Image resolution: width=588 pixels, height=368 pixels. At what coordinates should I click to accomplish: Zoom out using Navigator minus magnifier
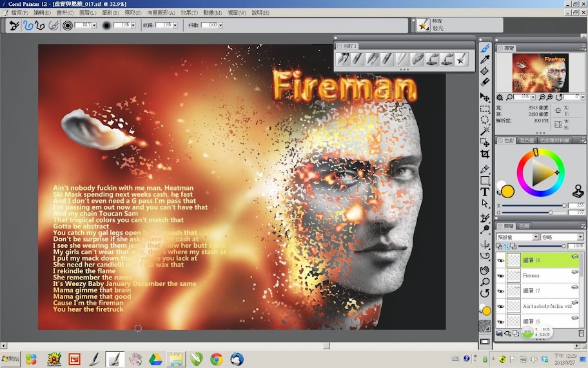coord(542,97)
